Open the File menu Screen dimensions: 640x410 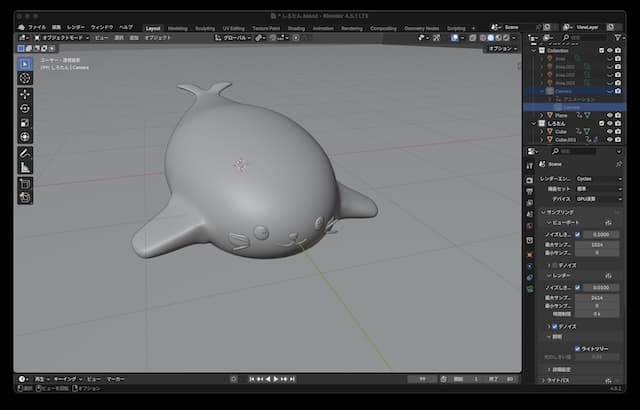pos(37,27)
